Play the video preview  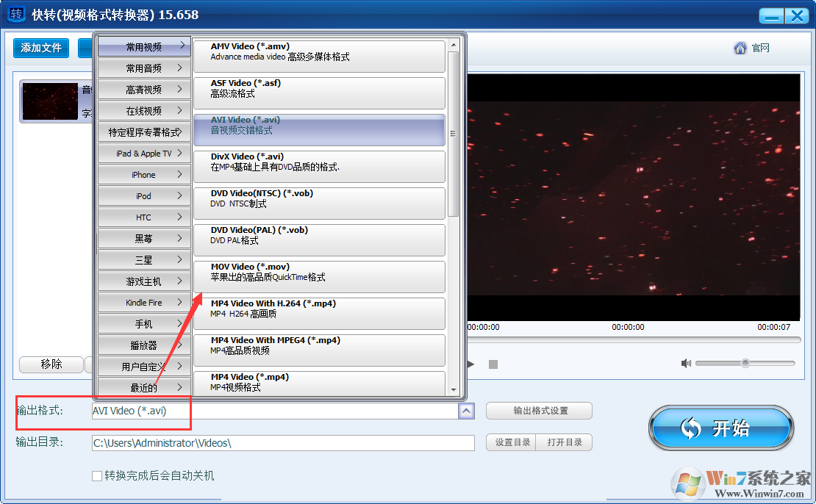[x=470, y=363]
